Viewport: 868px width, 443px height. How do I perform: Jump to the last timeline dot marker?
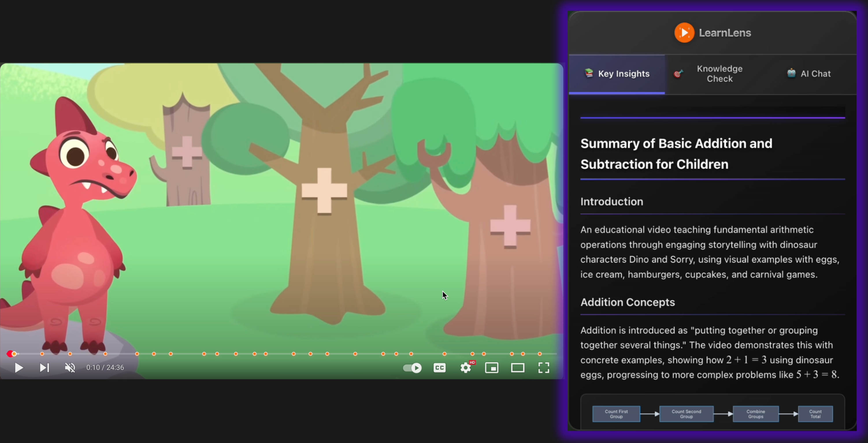[540, 354]
